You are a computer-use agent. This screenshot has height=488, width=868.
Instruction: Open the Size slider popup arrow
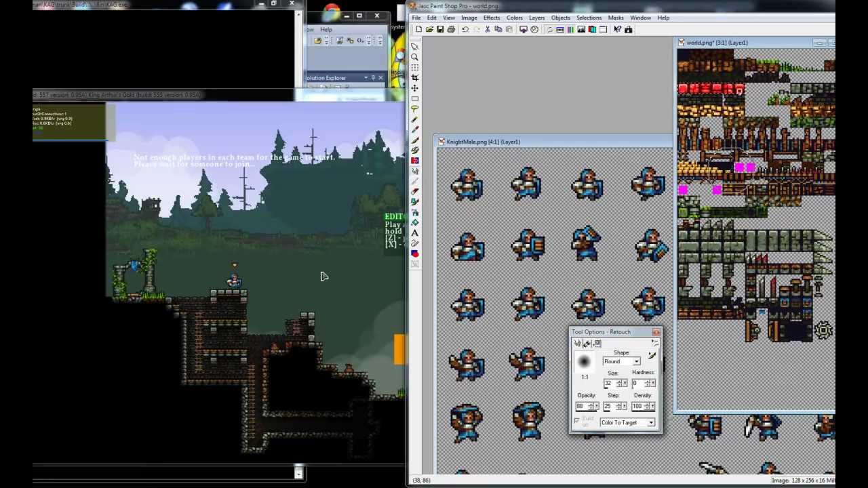pos(625,383)
